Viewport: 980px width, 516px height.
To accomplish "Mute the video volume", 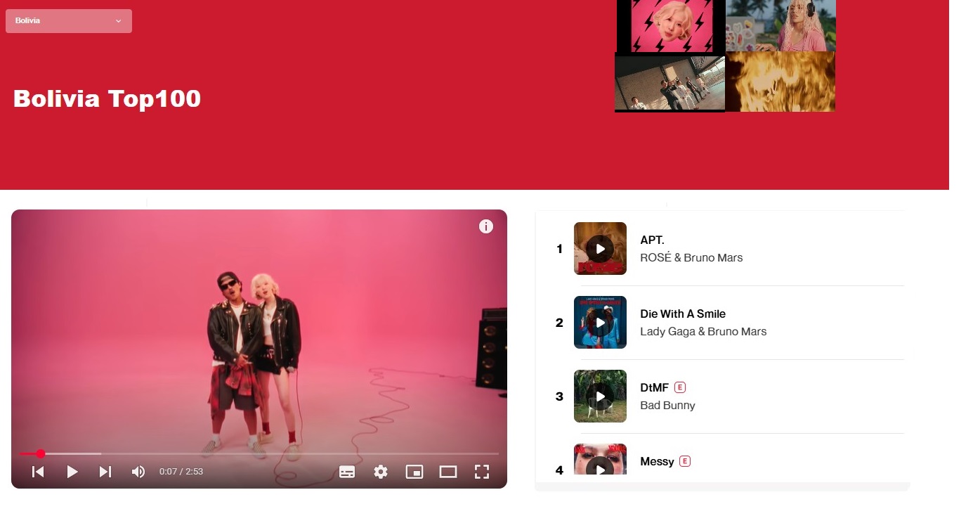I will [138, 472].
